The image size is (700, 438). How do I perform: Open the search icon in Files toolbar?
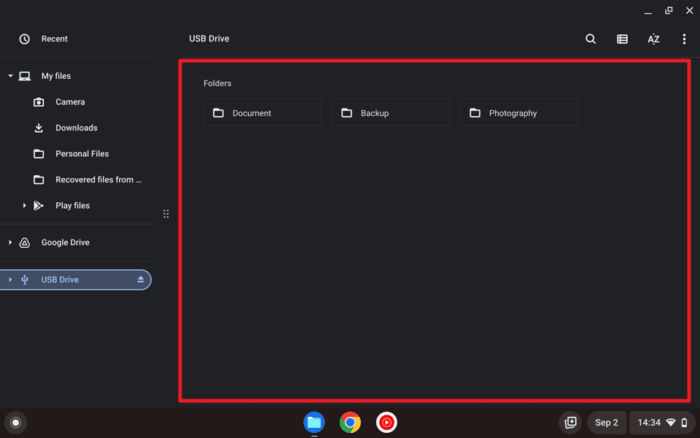590,39
